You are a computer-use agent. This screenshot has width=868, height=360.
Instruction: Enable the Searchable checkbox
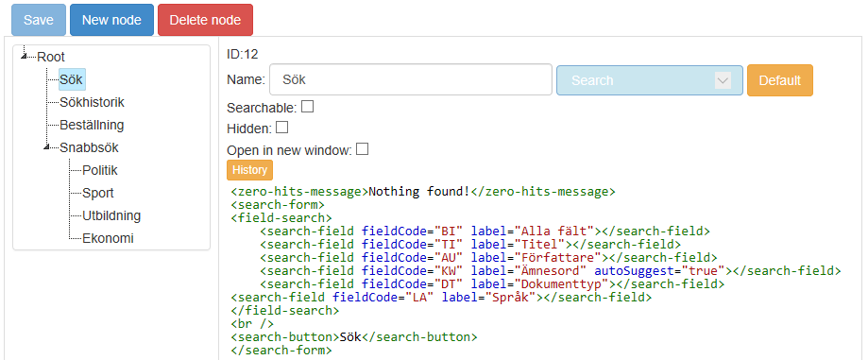point(307,107)
